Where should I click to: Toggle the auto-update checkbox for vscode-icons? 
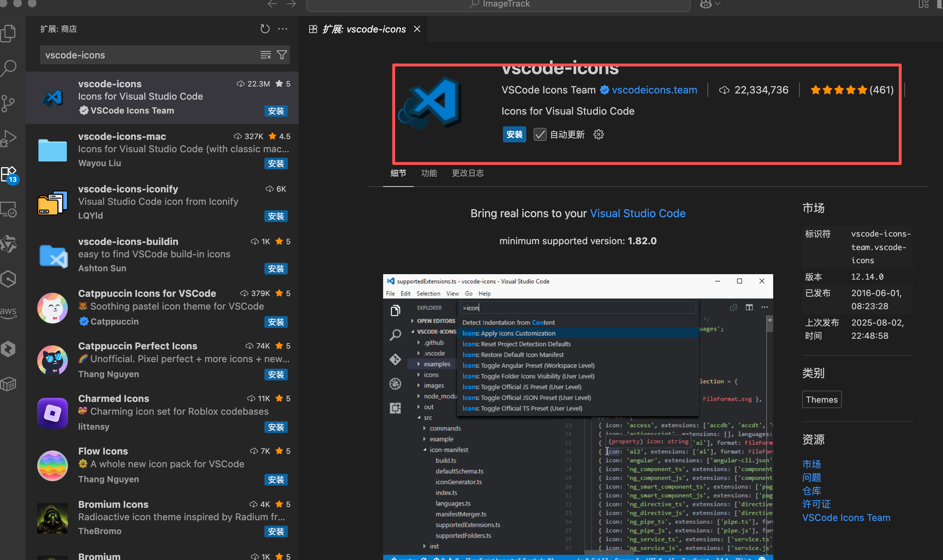coord(540,134)
